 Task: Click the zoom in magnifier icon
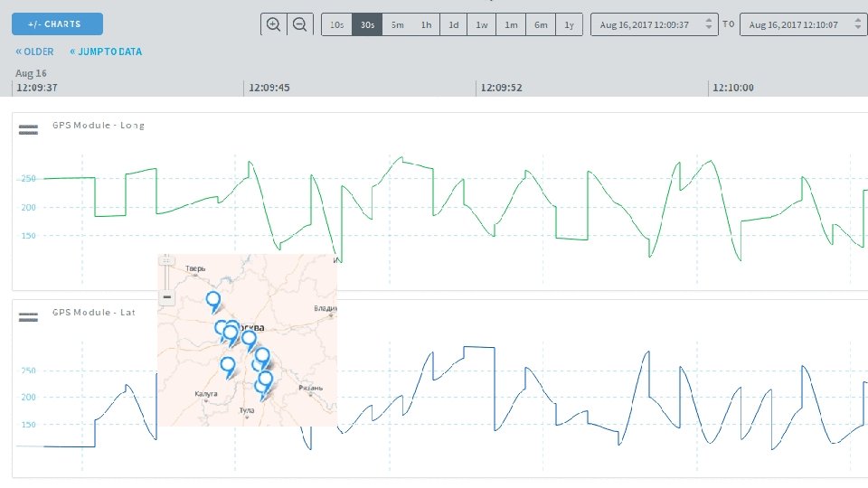(x=273, y=24)
